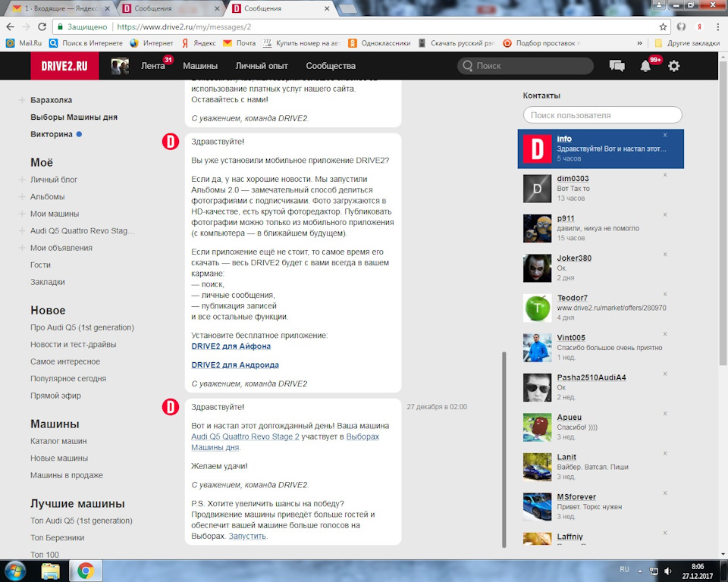Open Mail.Ru bookmark
Screen dimensions: 728x582
(x=24, y=43)
